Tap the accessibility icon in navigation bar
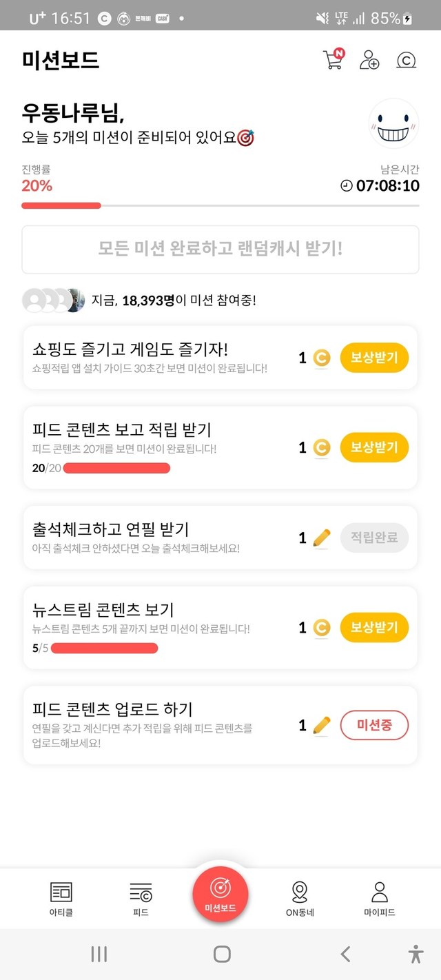Image resolution: width=441 pixels, height=980 pixels. coord(415,954)
